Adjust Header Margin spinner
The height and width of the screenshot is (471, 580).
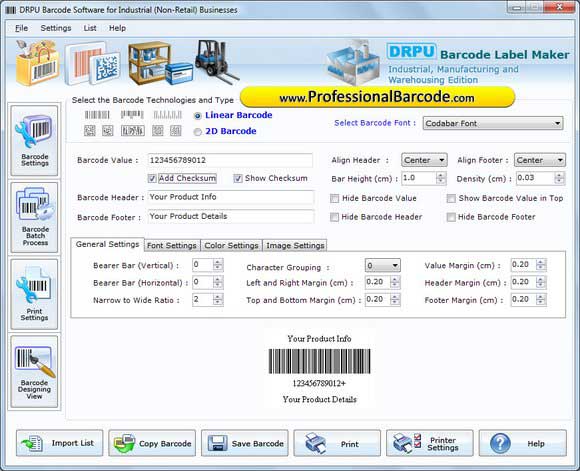click(x=541, y=282)
